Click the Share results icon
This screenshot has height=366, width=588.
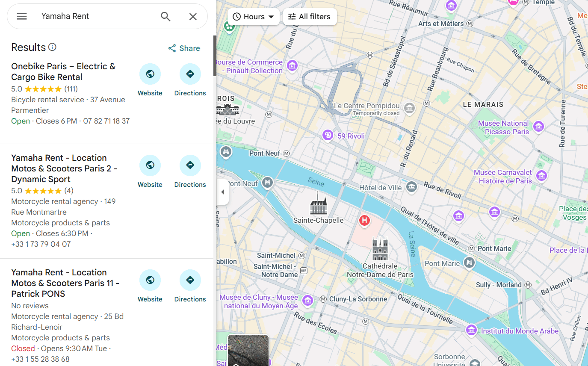point(172,48)
